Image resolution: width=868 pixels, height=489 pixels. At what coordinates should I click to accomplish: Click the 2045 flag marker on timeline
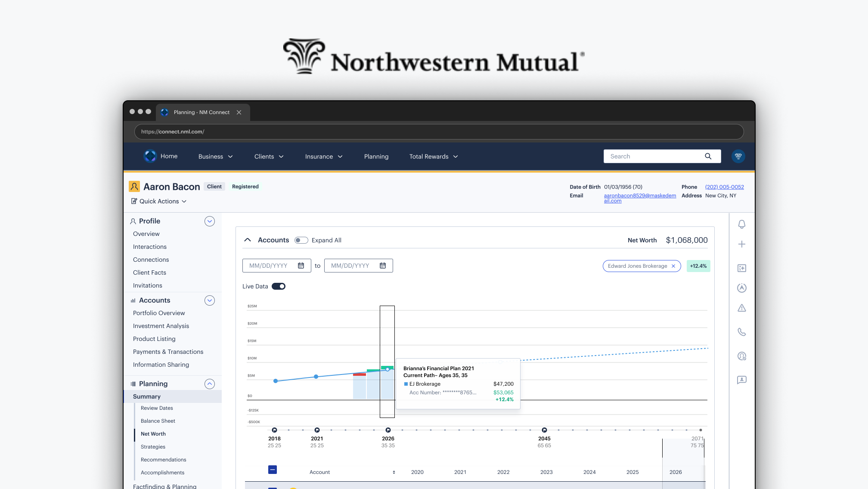pyautogui.click(x=545, y=430)
